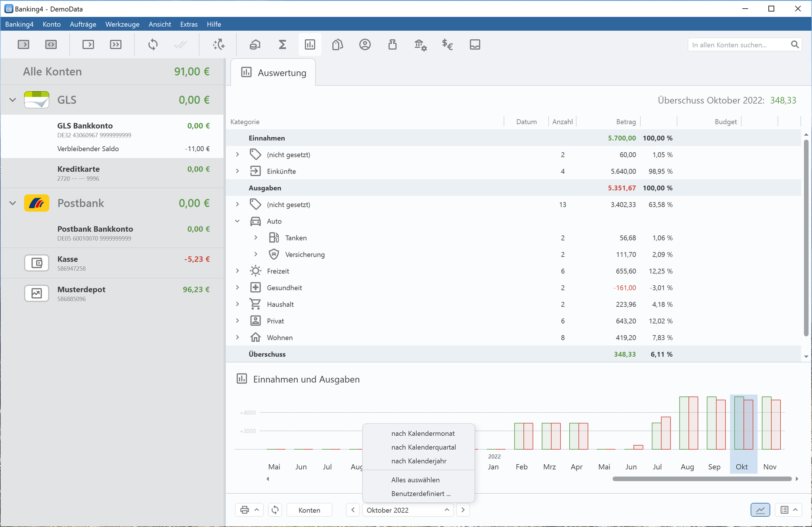Click the Konten button in the footer

[x=309, y=510]
